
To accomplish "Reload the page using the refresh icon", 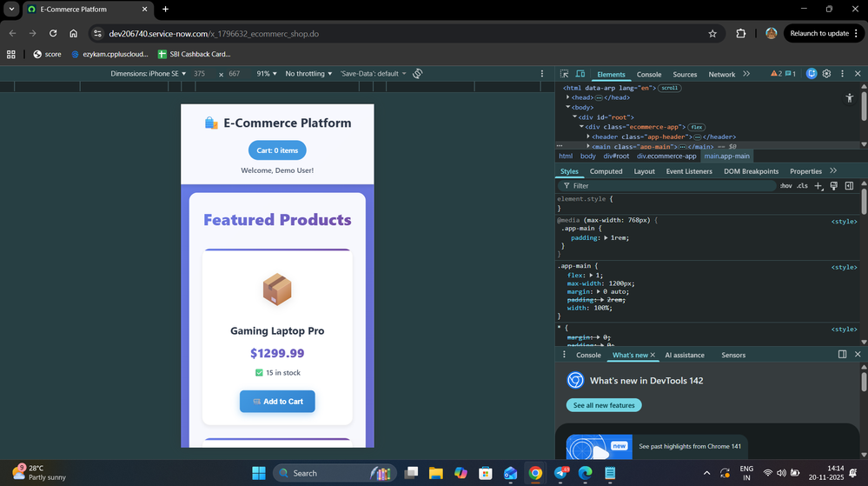I will tap(53, 33).
